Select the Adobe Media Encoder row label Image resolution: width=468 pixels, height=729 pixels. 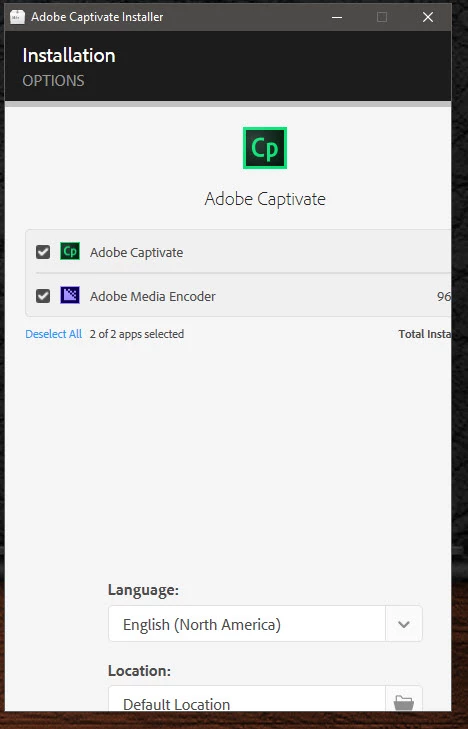point(152,296)
